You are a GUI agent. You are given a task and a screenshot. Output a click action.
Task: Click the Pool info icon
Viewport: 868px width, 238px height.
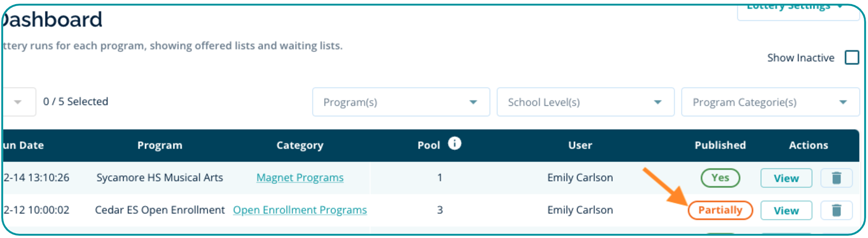click(455, 143)
